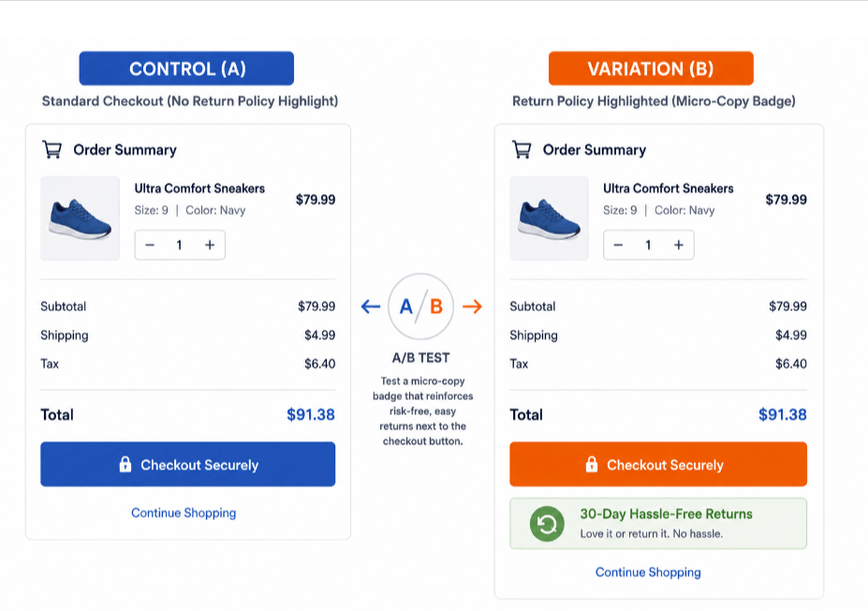Open the sneaker thumbnail in Control cart

click(x=81, y=218)
